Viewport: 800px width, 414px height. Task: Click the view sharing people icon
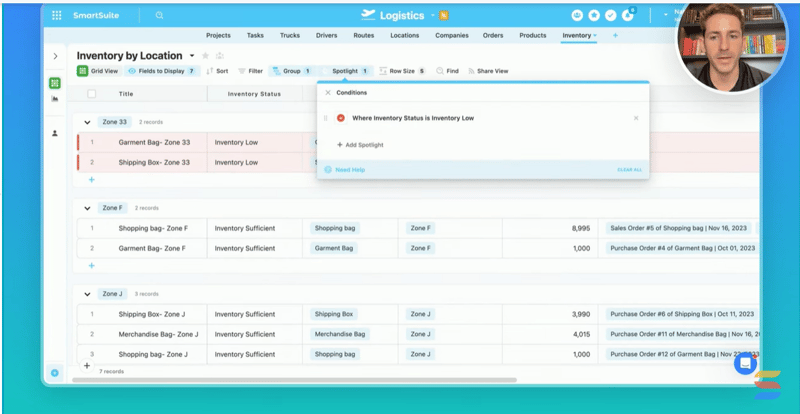click(x=219, y=56)
